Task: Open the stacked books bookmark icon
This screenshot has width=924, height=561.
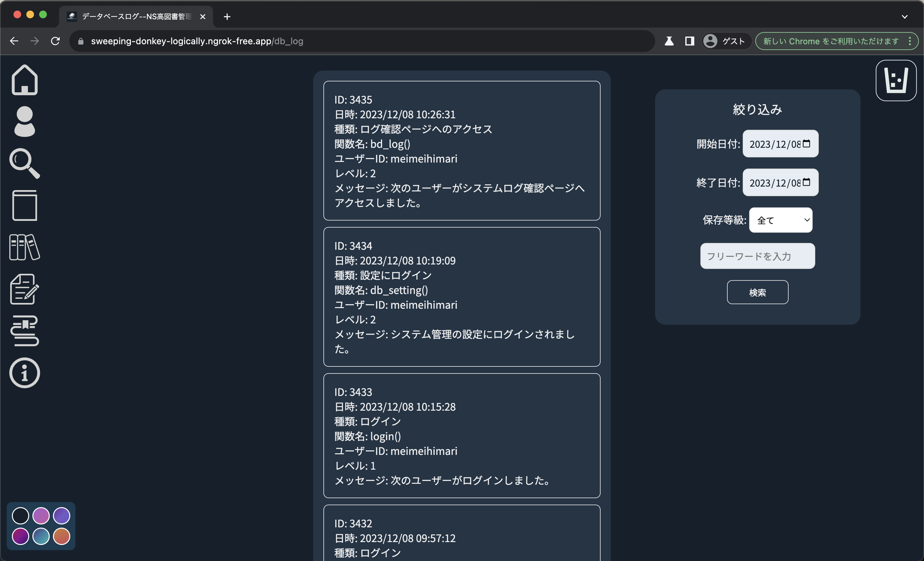Action: coord(24,331)
